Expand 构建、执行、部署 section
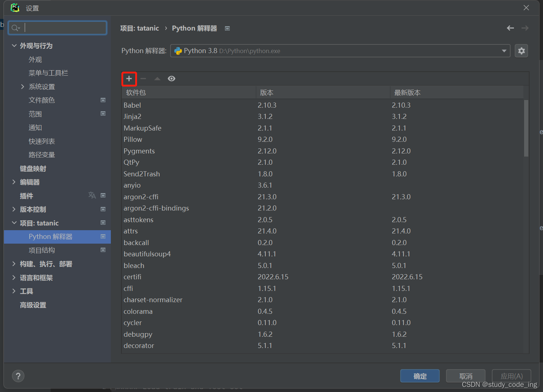This screenshot has width=543, height=392. pos(14,264)
